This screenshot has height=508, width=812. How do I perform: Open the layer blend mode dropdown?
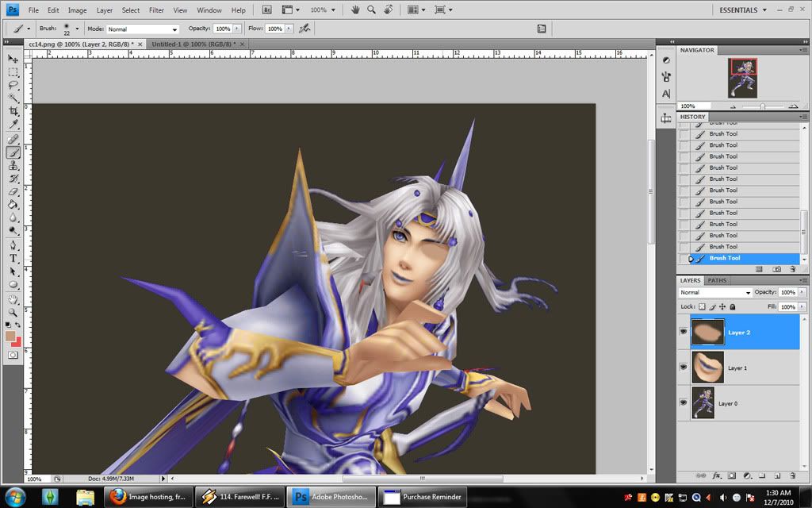(714, 293)
